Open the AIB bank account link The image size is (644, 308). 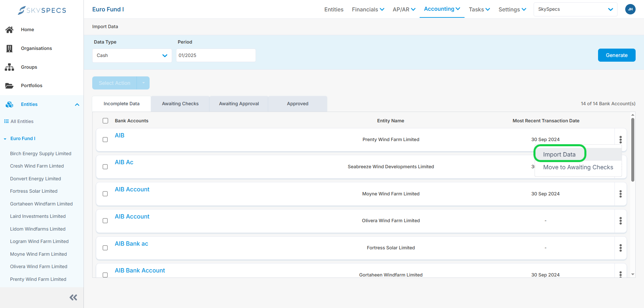pos(119,135)
